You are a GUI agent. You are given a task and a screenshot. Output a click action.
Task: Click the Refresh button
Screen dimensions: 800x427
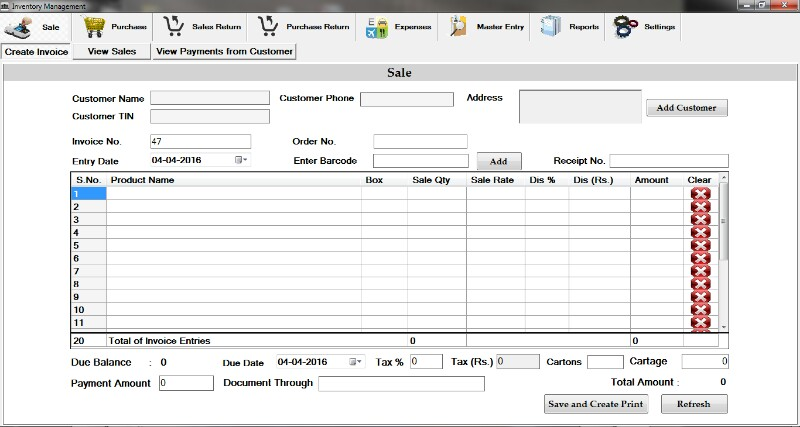click(x=694, y=404)
